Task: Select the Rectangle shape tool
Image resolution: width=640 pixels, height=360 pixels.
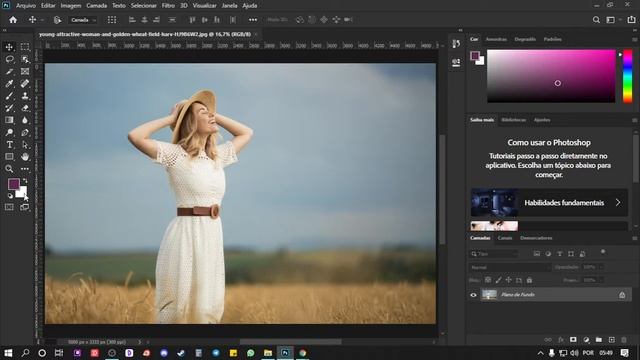Action: 9,157
